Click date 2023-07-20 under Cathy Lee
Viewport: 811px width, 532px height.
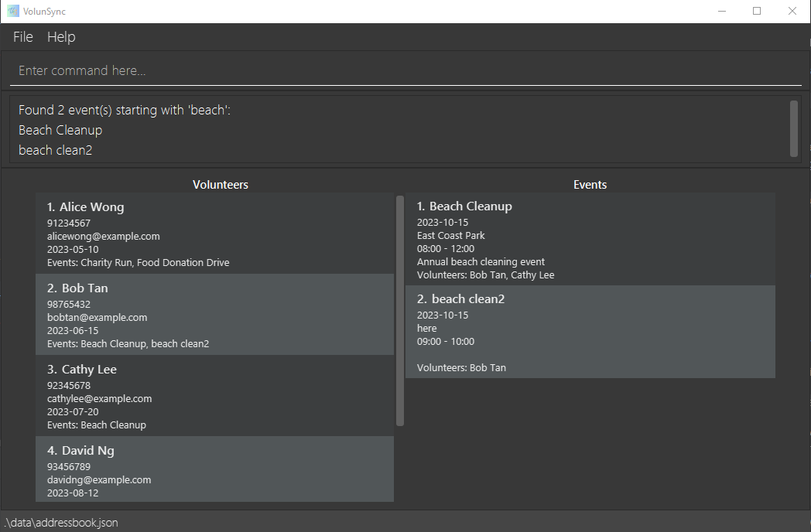coord(73,411)
